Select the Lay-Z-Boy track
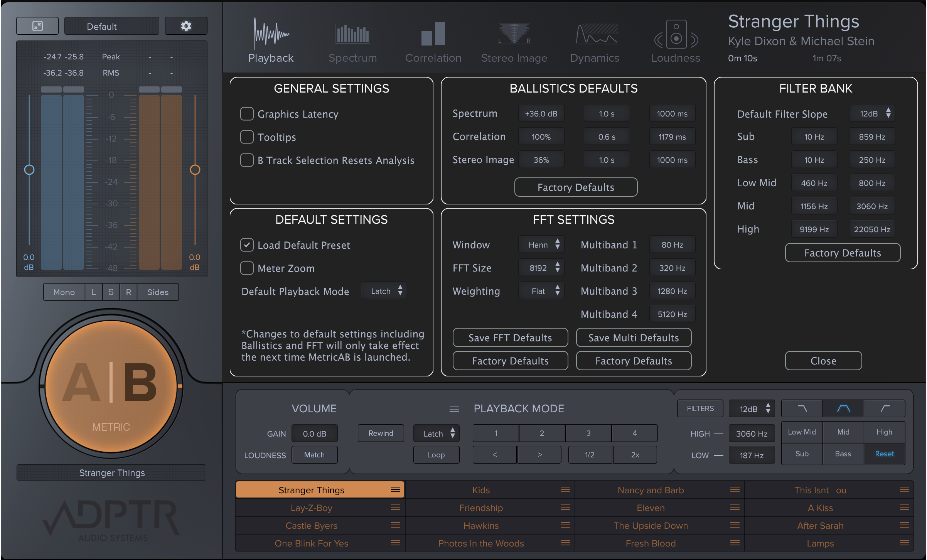Viewport: 927px width, 560px height. 312,508
